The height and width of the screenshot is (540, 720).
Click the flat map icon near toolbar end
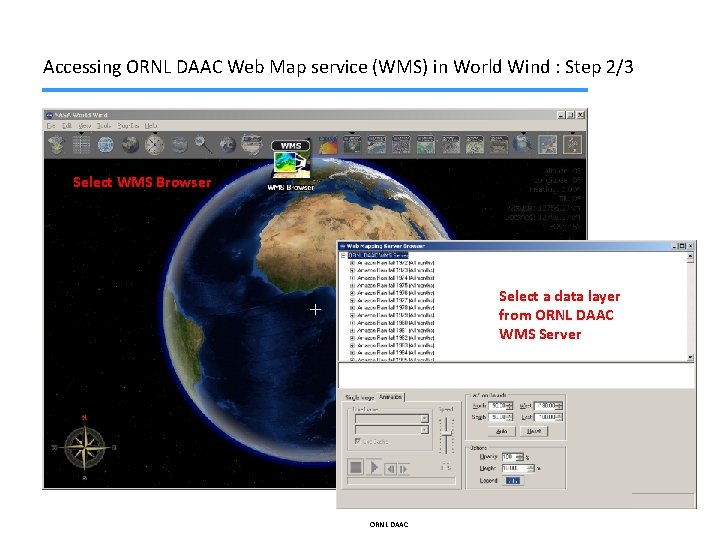[x=548, y=145]
